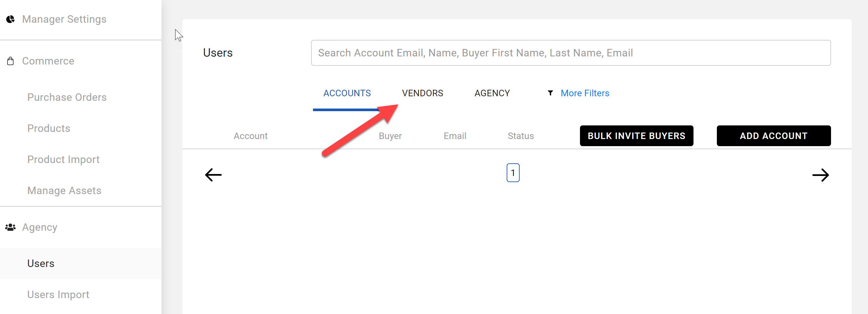Click the More Filters funnel icon
The width and height of the screenshot is (868, 314).
coord(550,93)
